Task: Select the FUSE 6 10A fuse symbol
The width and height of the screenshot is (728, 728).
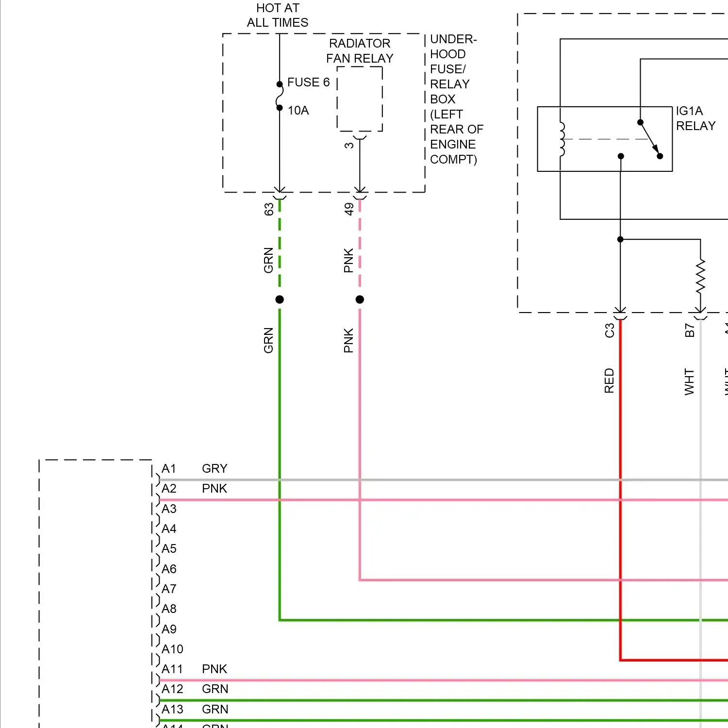Action: [279, 96]
